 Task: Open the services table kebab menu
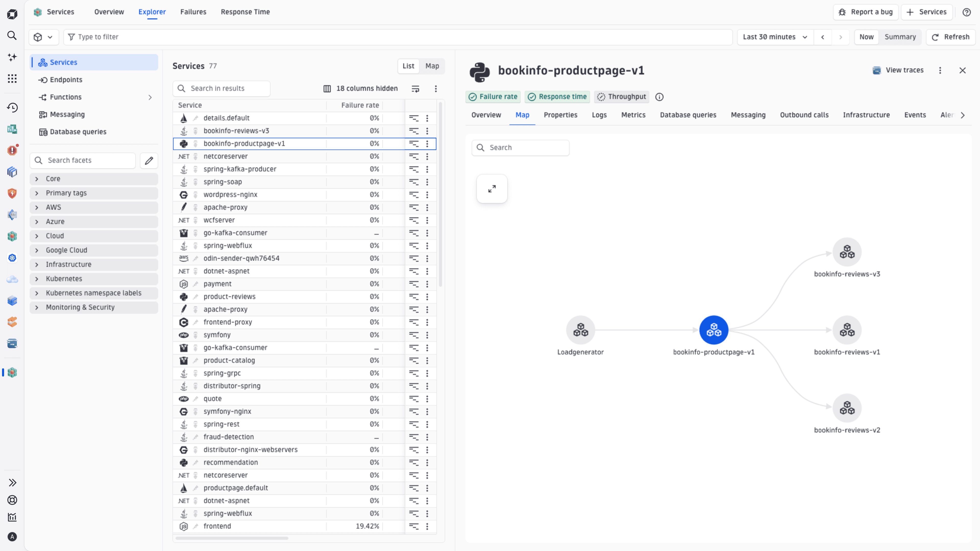pyautogui.click(x=436, y=89)
